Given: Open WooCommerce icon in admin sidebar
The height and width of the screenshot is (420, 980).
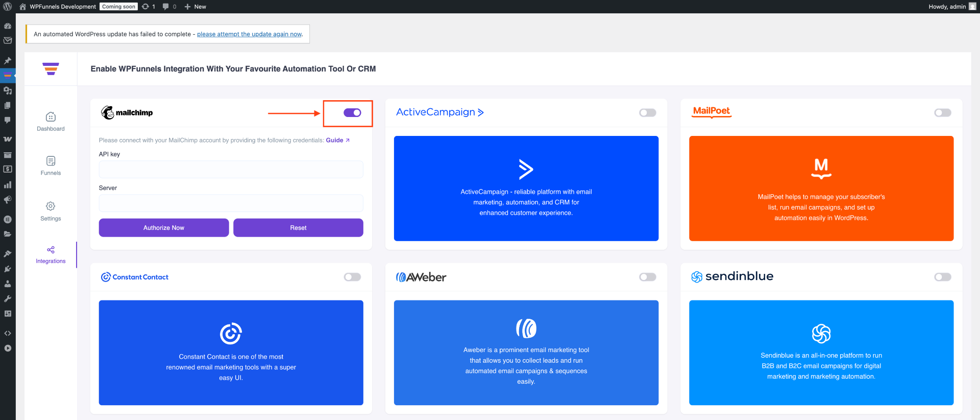Looking at the screenshot, I should 8,139.
